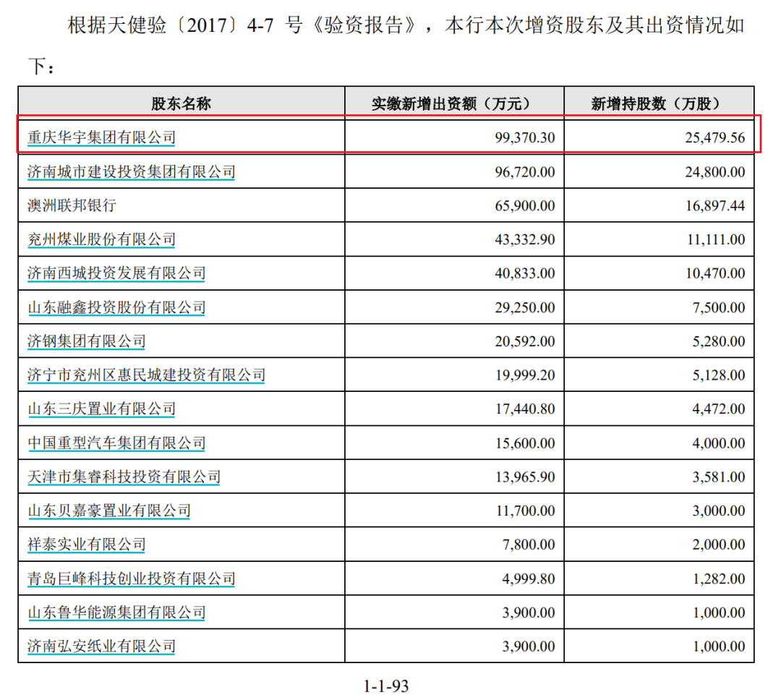The image size is (781, 700).
Task: Click the 山东融鑫投资股份有限公司 link
Action: (116, 307)
